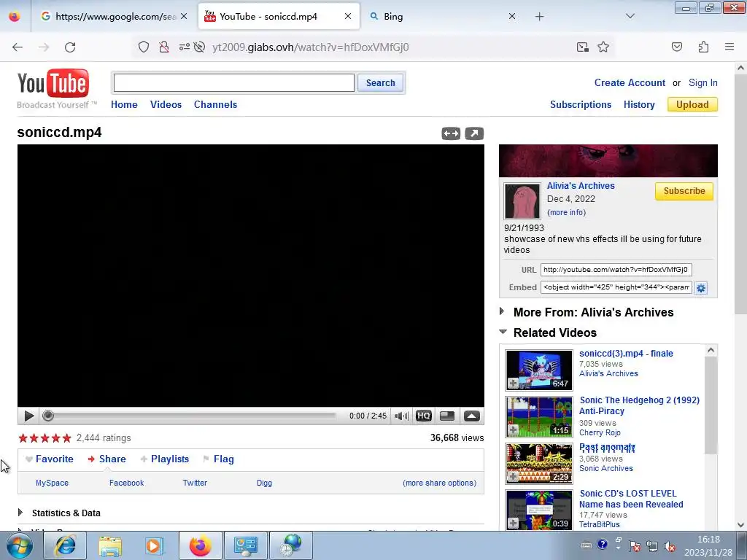Open the Channels tab
The width and height of the screenshot is (747, 560).
[x=215, y=105]
